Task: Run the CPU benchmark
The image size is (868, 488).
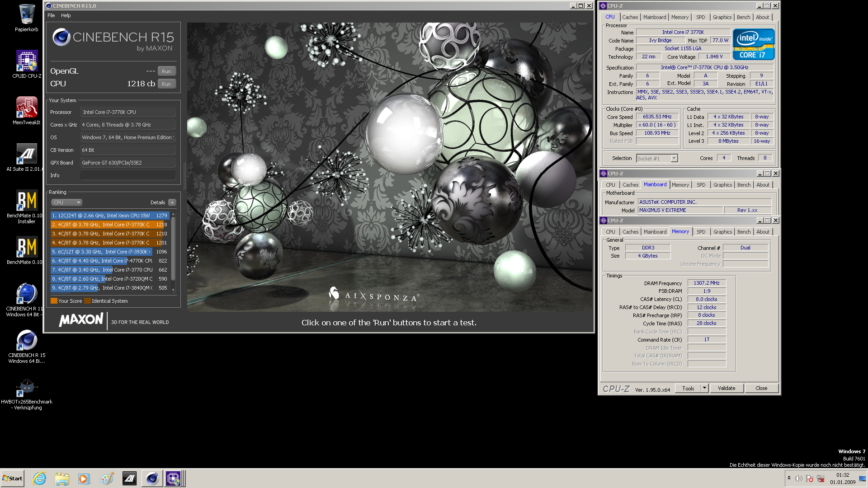Action: pos(166,84)
